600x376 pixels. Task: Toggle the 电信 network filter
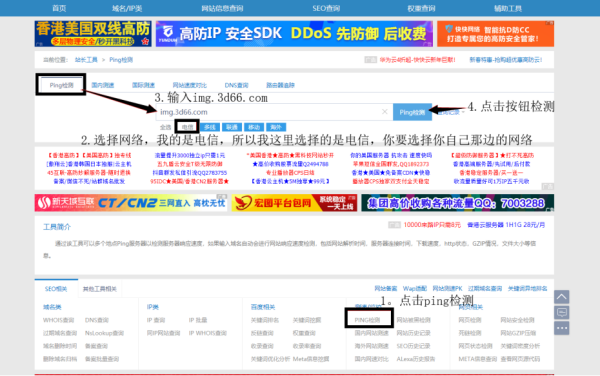click(x=187, y=127)
